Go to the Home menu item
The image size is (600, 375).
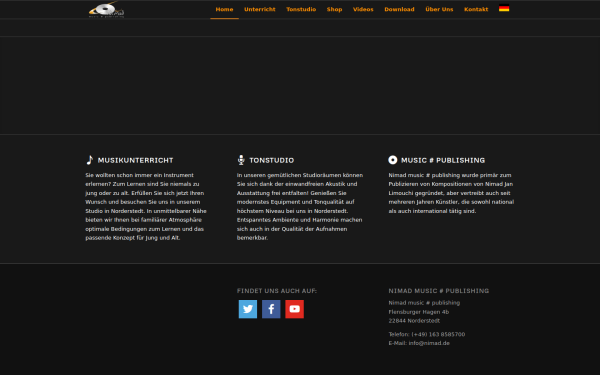(224, 9)
